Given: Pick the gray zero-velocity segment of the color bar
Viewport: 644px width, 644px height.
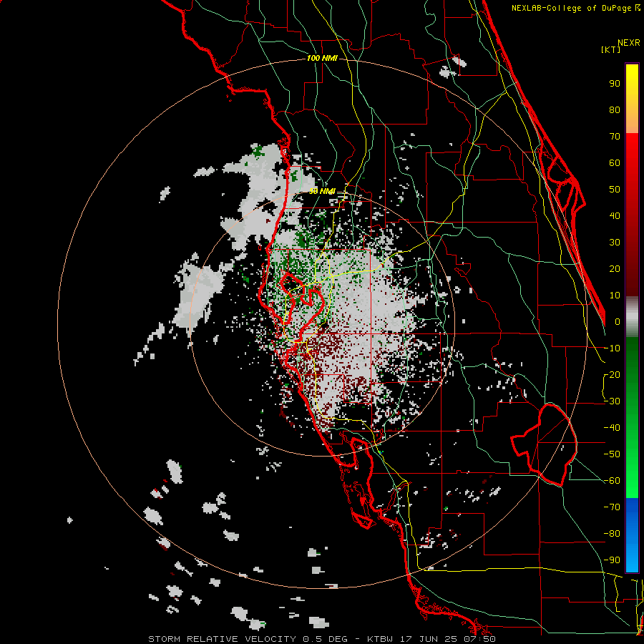Looking at the screenshot, I should (x=632, y=317).
